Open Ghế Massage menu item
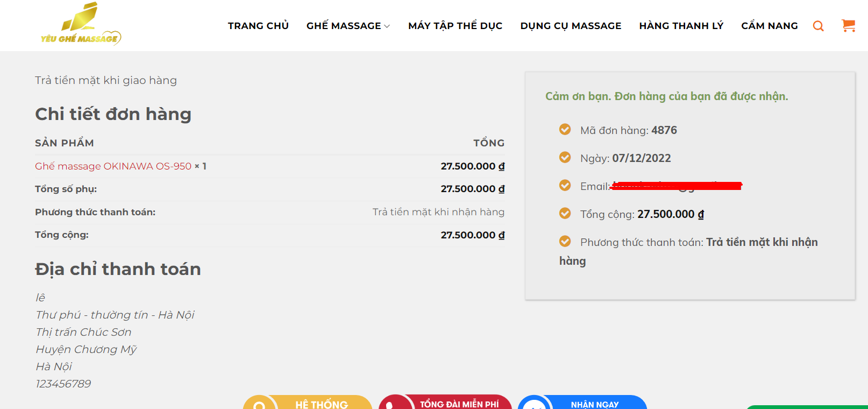Image resolution: width=868 pixels, height=409 pixels. pos(344,26)
